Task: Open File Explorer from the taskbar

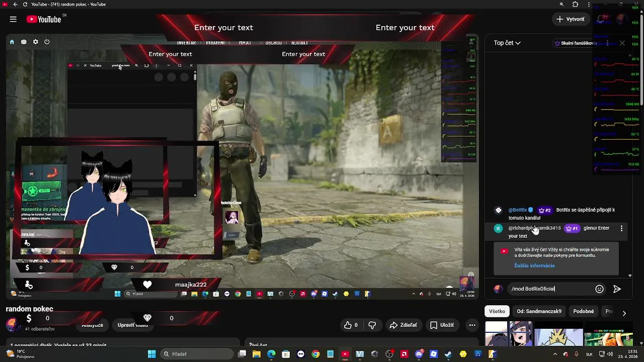Action: point(257,354)
